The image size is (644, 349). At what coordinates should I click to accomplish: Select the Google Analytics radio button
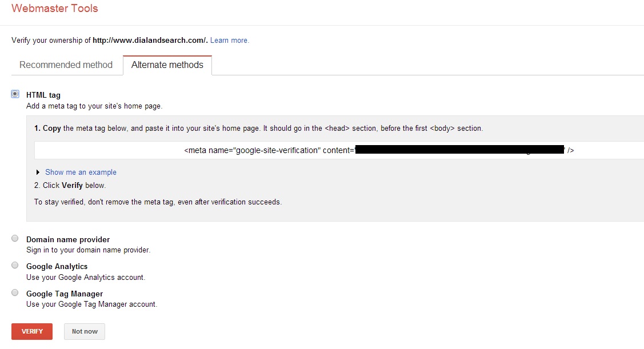(x=15, y=265)
